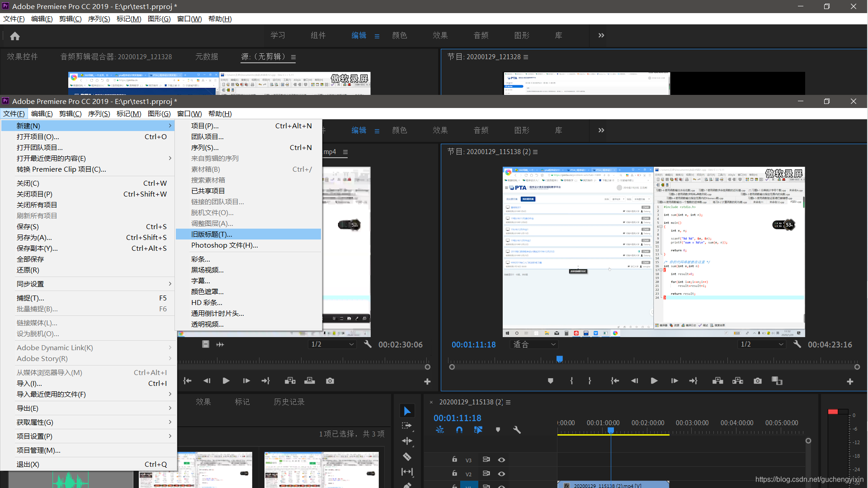Play the Source monitor
Screen dimensions: 868x488
click(x=226, y=381)
